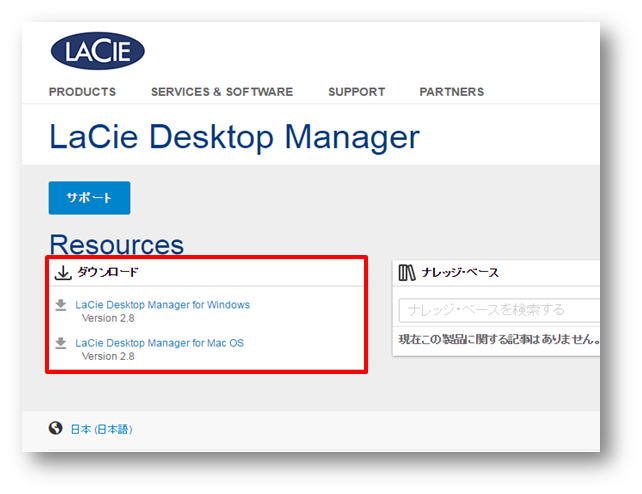This screenshot has width=642, height=494.
Task: Click the LaCie Desktop Manager page title
Action: [234, 138]
